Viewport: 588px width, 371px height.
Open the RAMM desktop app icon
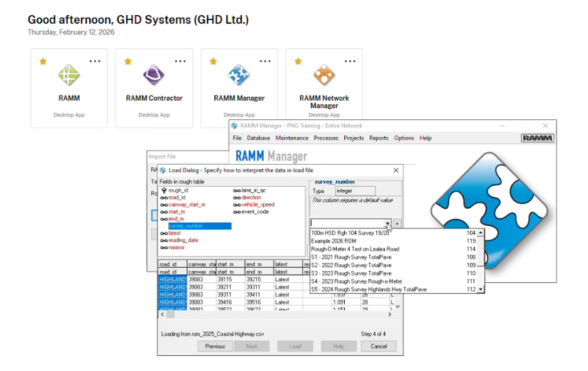click(x=69, y=75)
